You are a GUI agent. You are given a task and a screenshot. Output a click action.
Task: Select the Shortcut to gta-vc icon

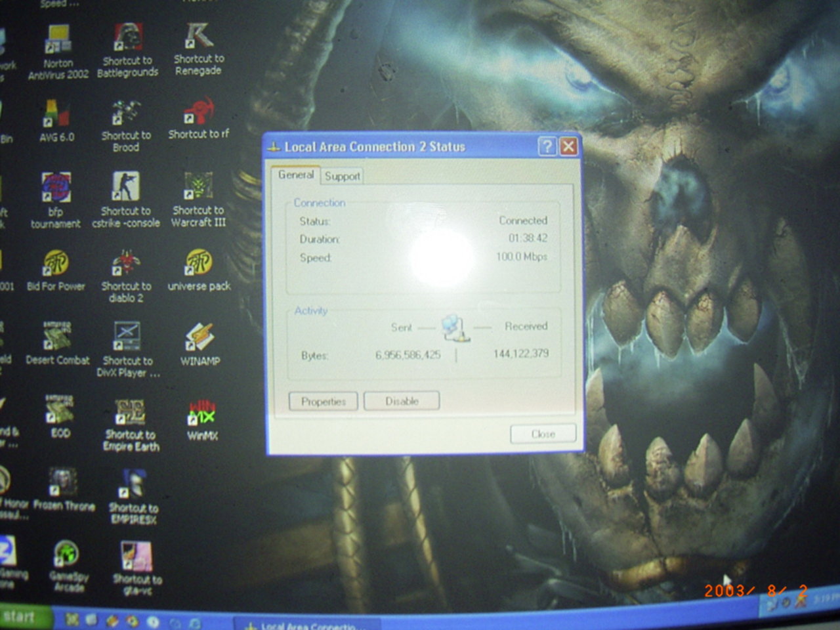tap(137, 568)
